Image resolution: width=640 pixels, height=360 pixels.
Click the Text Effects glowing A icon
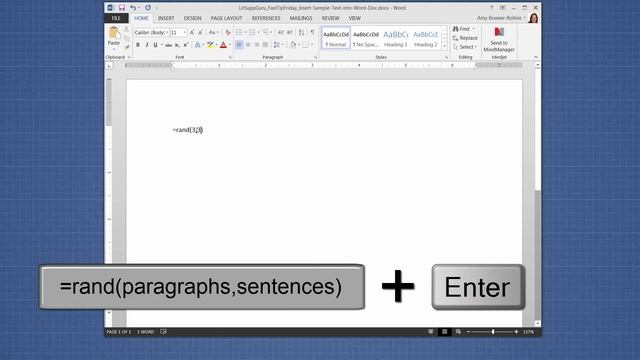198,44
